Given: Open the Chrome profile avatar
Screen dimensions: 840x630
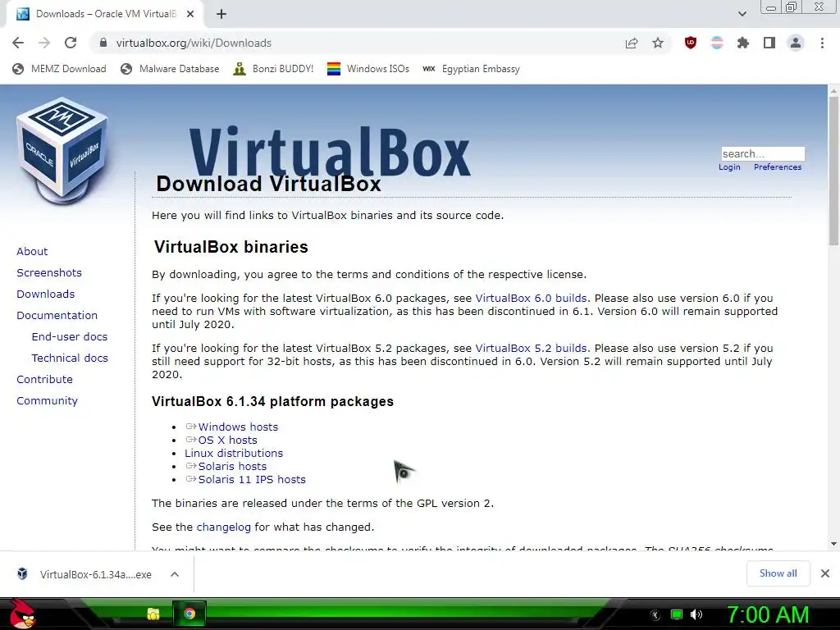Looking at the screenshot, I should coord(796,43).
